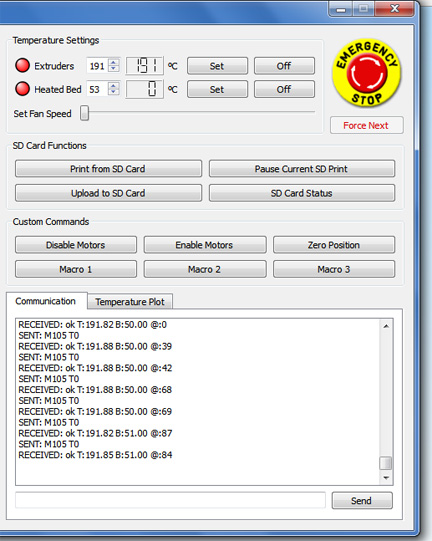Image resolution: width=432 pixels, height=541 pixels.
Task: Run Macro 2
Action: click(x=205, y=269)
